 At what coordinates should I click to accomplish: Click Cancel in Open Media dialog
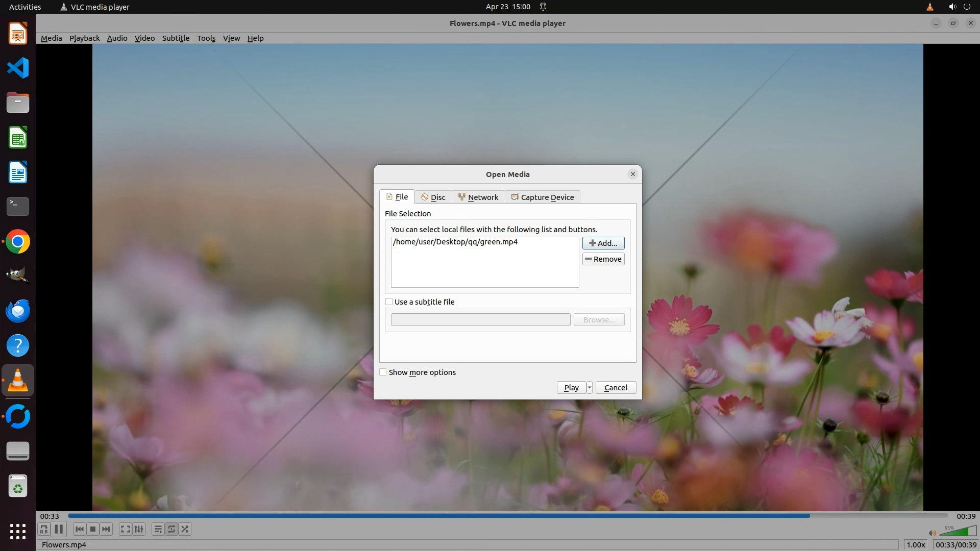[616, 388]
